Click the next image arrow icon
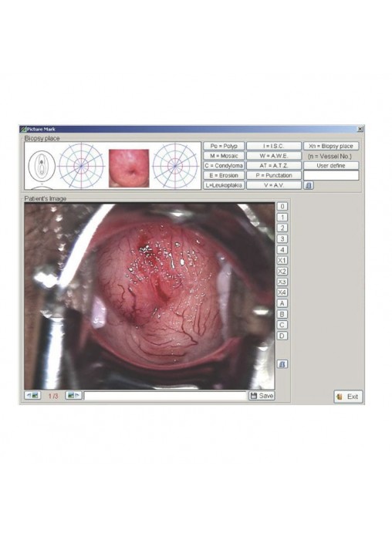Viewport: 392px width, 537px height. click(x=73, y=395)
